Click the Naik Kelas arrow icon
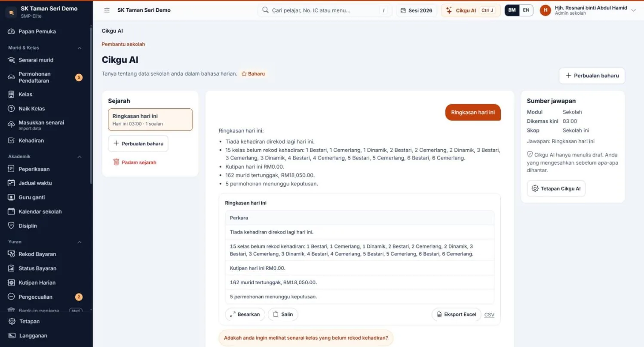 pos(12,109)
